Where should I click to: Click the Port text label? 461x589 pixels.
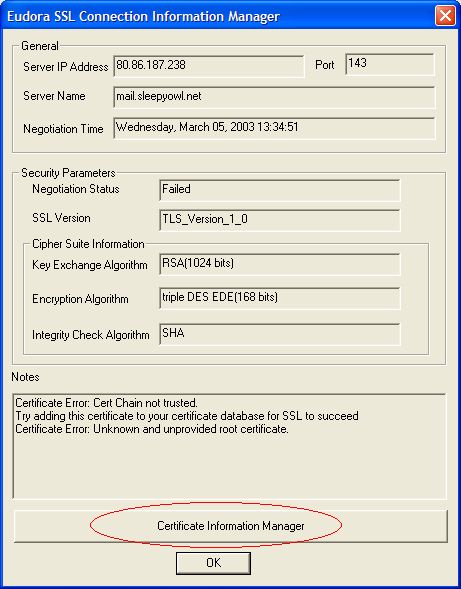325,65
